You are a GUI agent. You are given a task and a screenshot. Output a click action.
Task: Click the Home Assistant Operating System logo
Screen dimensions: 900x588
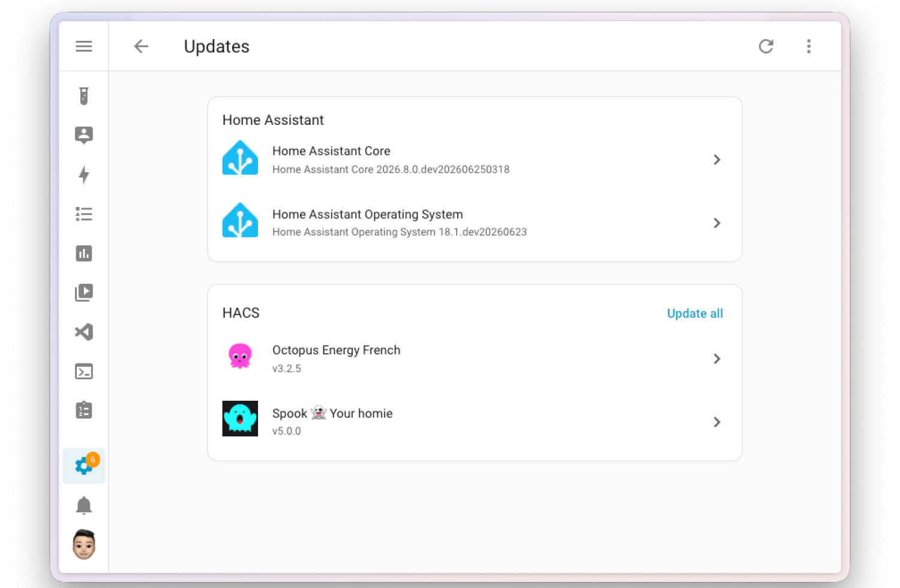240,221
